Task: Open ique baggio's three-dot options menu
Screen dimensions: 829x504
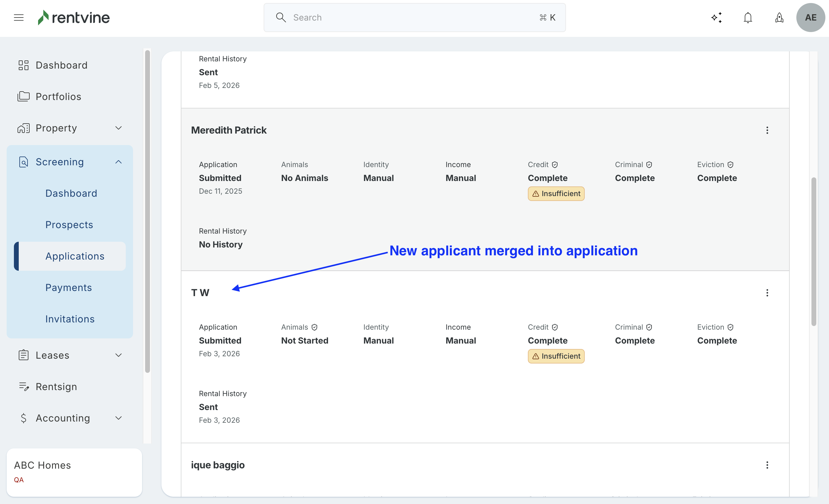Action: tap(767, 465)
